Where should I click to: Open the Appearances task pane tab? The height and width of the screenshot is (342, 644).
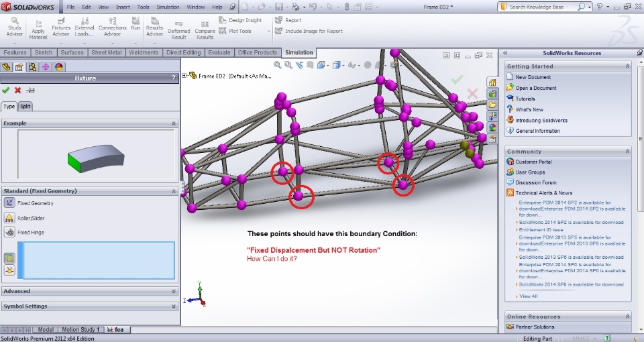tap(492, 127)
